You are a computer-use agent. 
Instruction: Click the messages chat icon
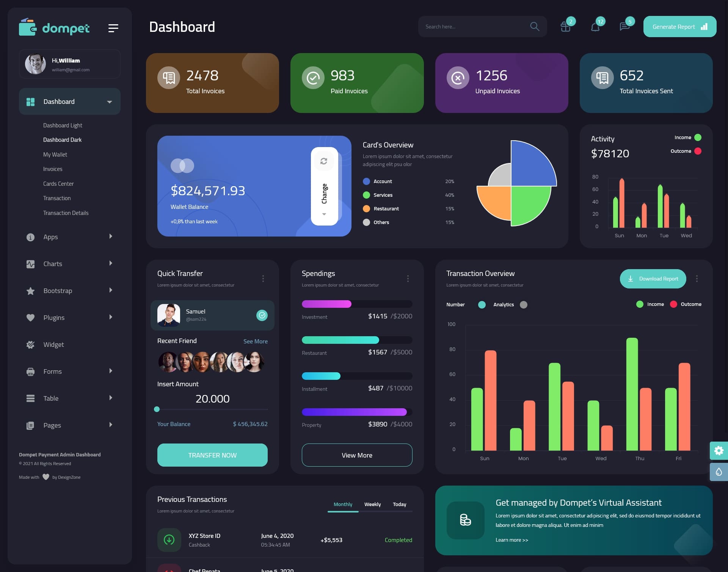coord(624,27)
